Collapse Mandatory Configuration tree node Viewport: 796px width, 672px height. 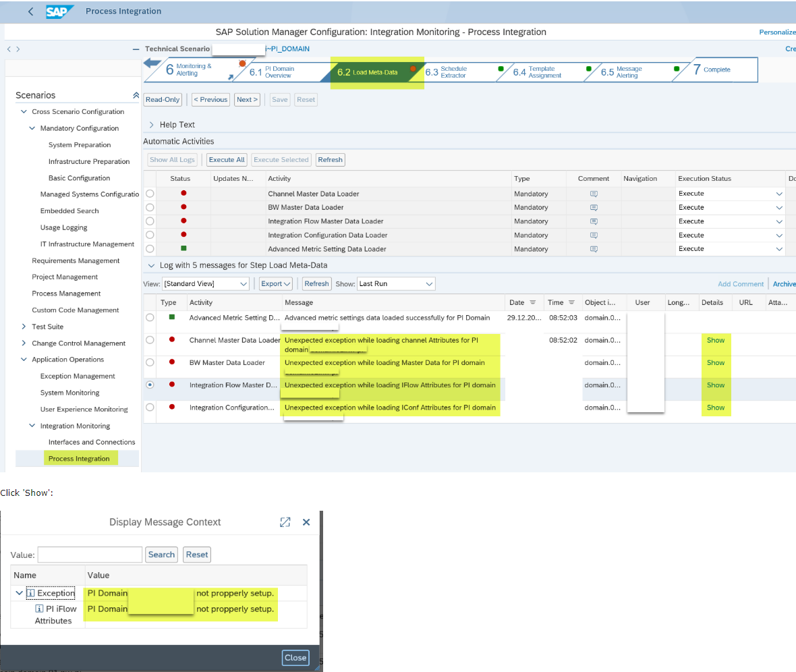[32, 128]
